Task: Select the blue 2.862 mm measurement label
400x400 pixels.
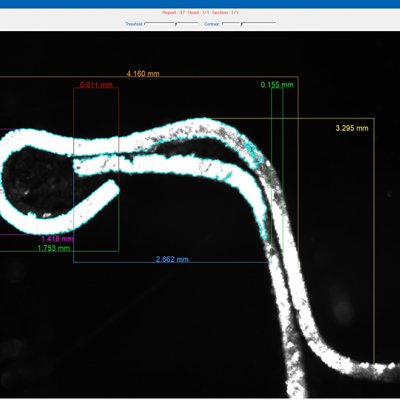Action: click(x=172, y=259)
